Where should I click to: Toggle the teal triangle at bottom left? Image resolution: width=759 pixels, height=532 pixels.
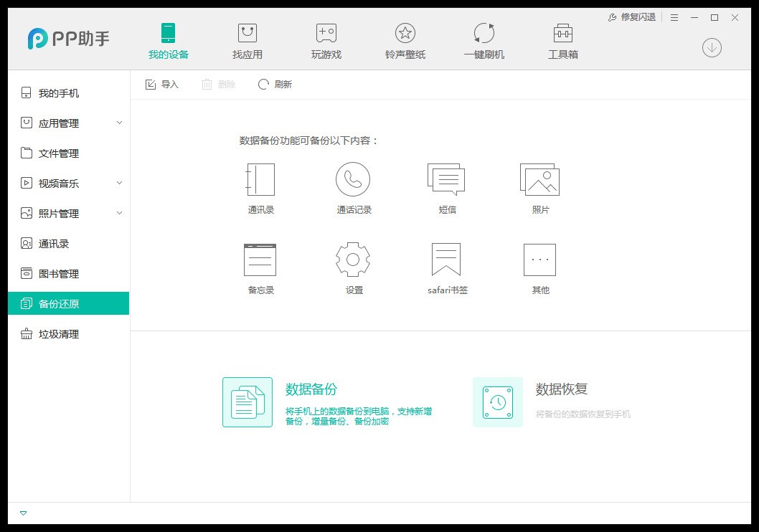(24, 513)
